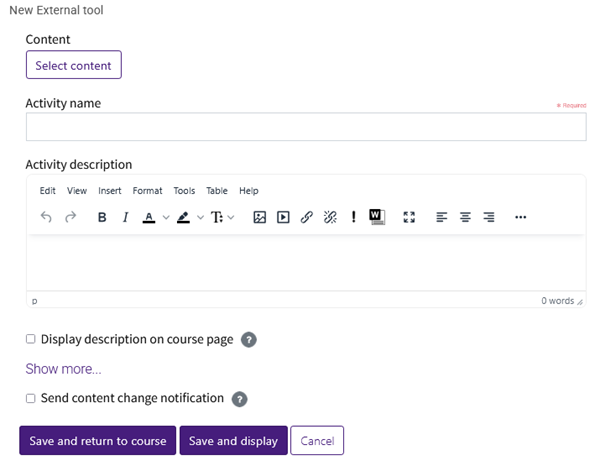Screen dimensions: 600x466
Task: Click the undo arrow in the editor
Action: pyautogui.click(x=46, y=217)
